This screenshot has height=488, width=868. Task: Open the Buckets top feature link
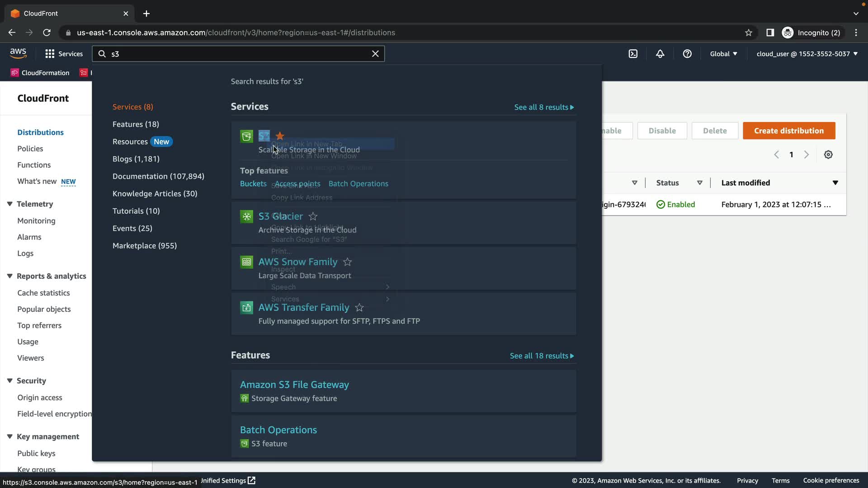[253, 183]
